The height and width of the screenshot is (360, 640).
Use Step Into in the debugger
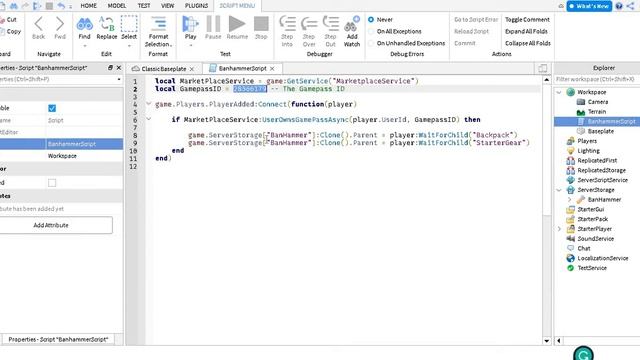(x=287, y=31)
